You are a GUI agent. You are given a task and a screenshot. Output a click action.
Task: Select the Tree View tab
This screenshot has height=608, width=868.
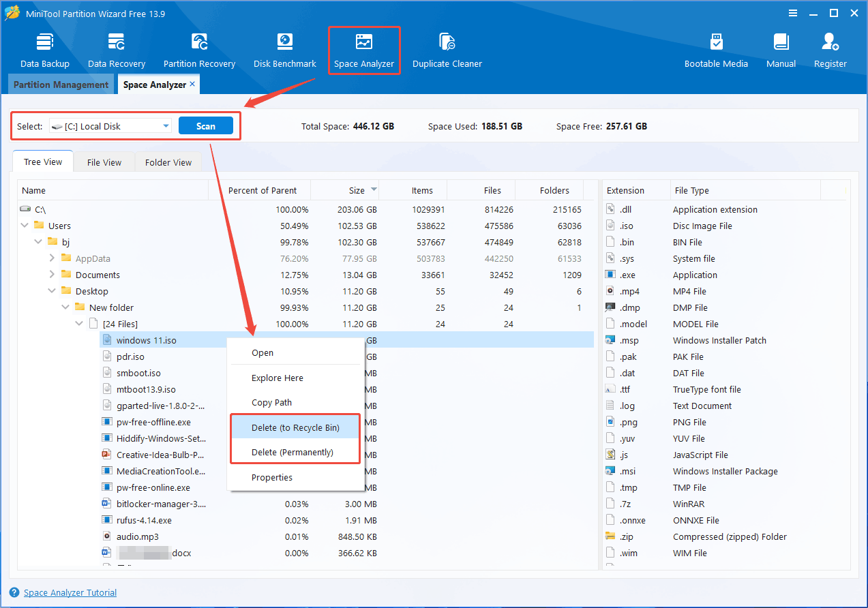pyautogui.click(x=43, y=162)
